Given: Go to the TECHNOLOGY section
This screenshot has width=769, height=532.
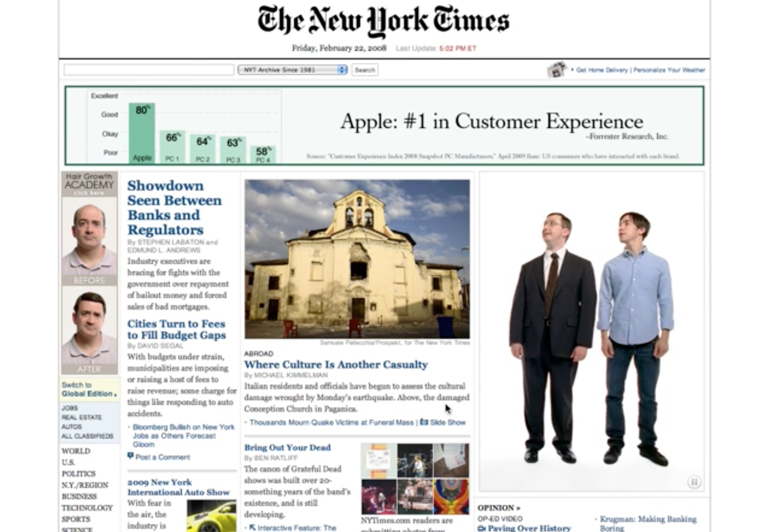Looking at the screenshot, I should click(x=87, y=508).
